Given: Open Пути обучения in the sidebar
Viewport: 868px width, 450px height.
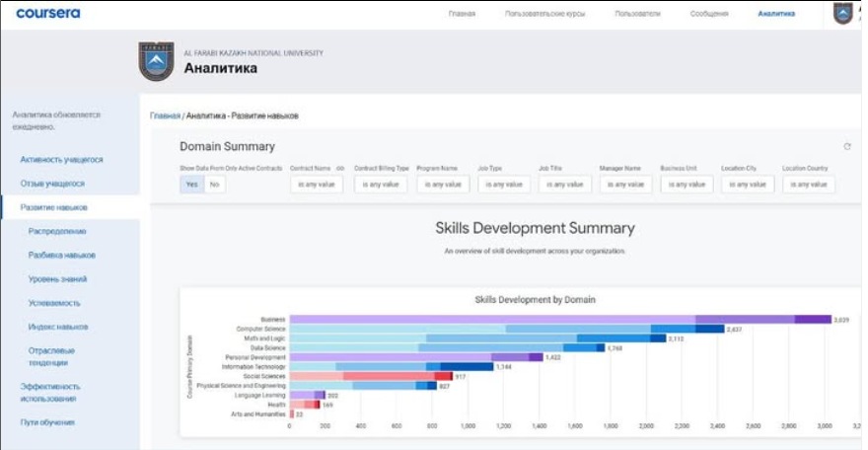Looking at the screenshot, I should pyautogui.click(x=47, y=422).
